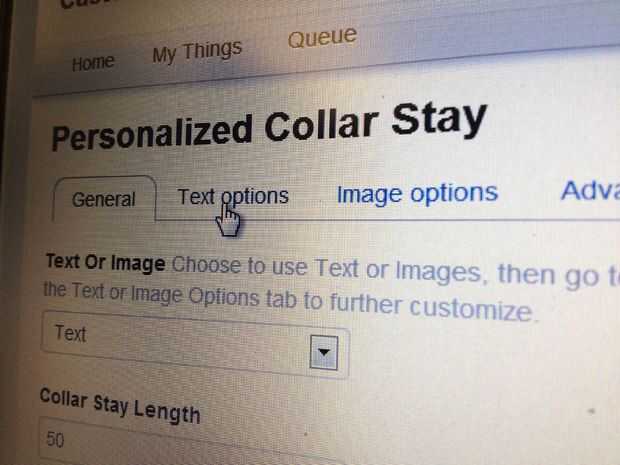Open the Home navigation link
620x465 pixels.
coord(93,63)
